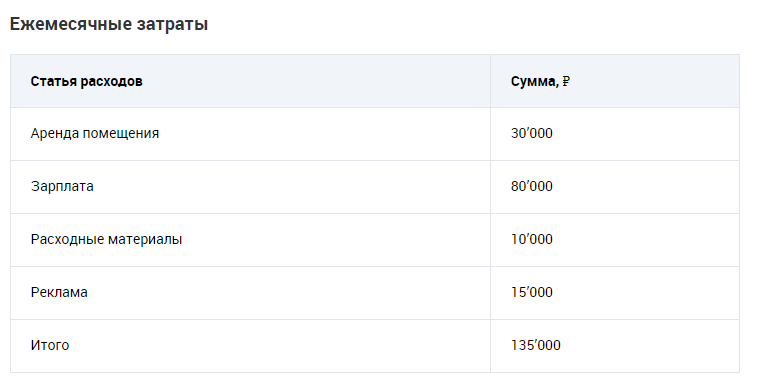This screenshot has height=388, width=762.
Task: Click the word 'расходов' in the header
Action: pyautogui.click(x=111, y=81)
